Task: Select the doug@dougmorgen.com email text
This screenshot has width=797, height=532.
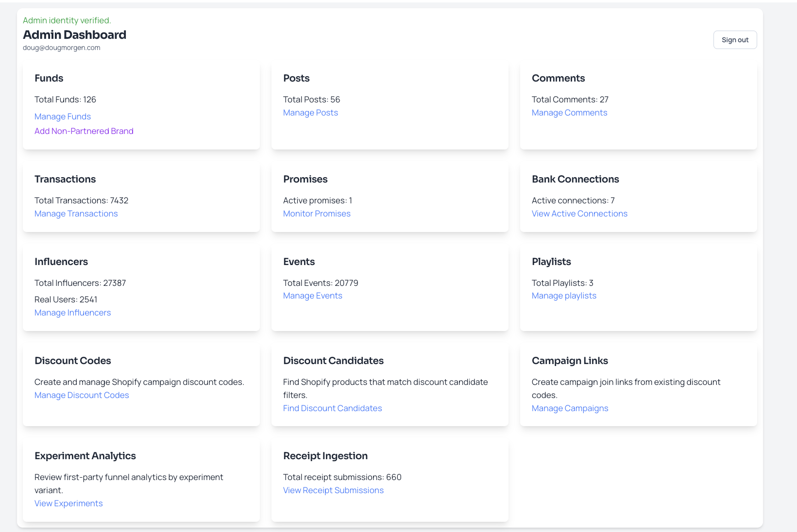Action: tap(61, 48)
